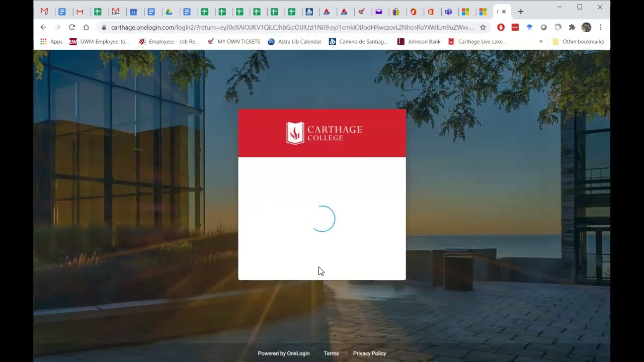Open the Chrome three-dot menu
The image size is (644, 362).
600,27
